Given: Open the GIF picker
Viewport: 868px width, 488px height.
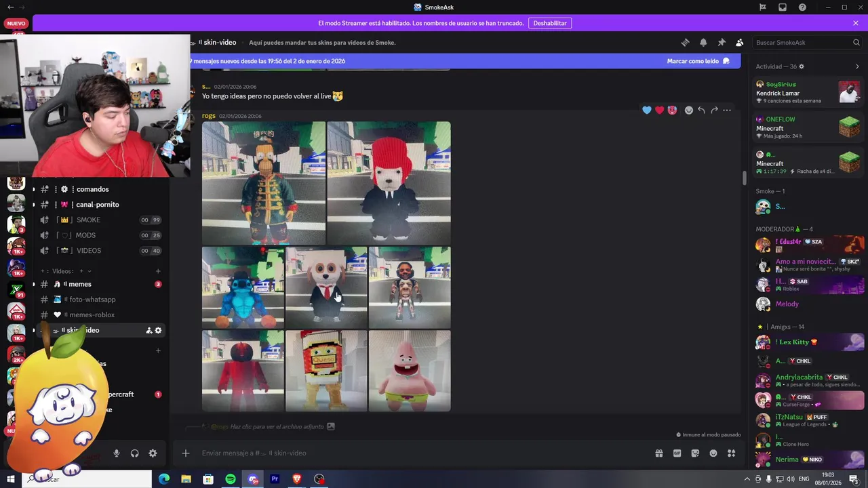Looking at the screenshot, I should pos(677,453).
